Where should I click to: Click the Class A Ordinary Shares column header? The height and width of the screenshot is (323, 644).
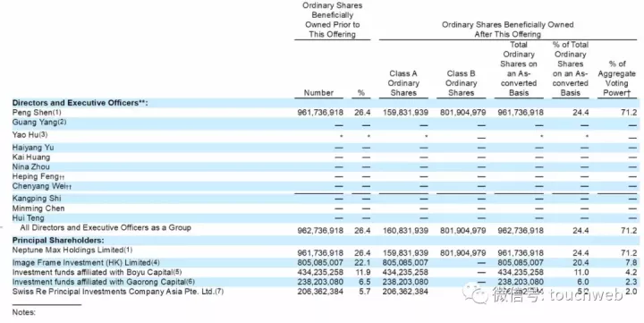pyautogui.click(x=403, y=83)
